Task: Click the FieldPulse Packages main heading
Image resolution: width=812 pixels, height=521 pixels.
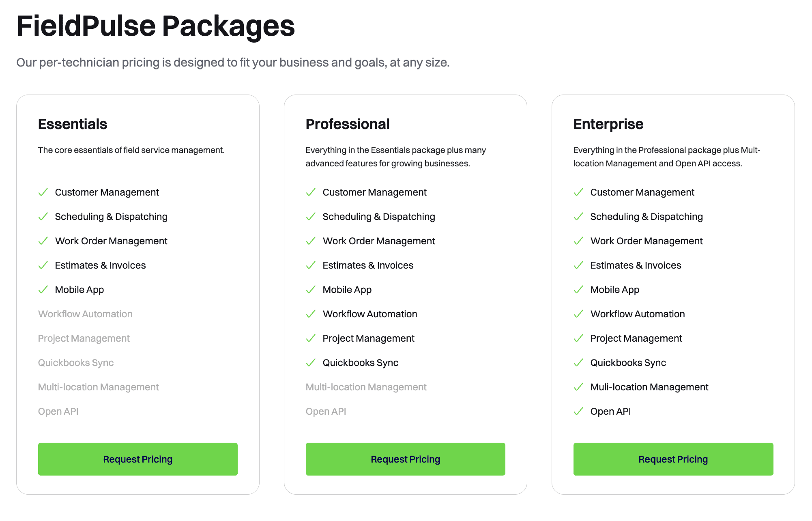Action: click(x=156, y=26)
